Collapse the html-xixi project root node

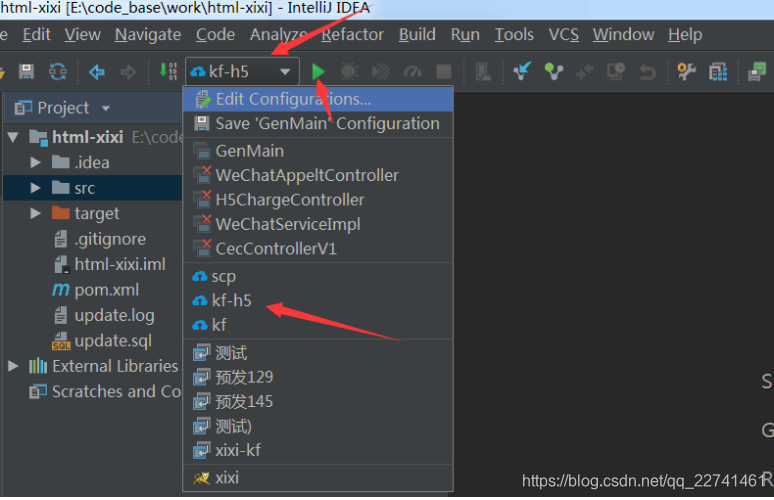(13, 137)
